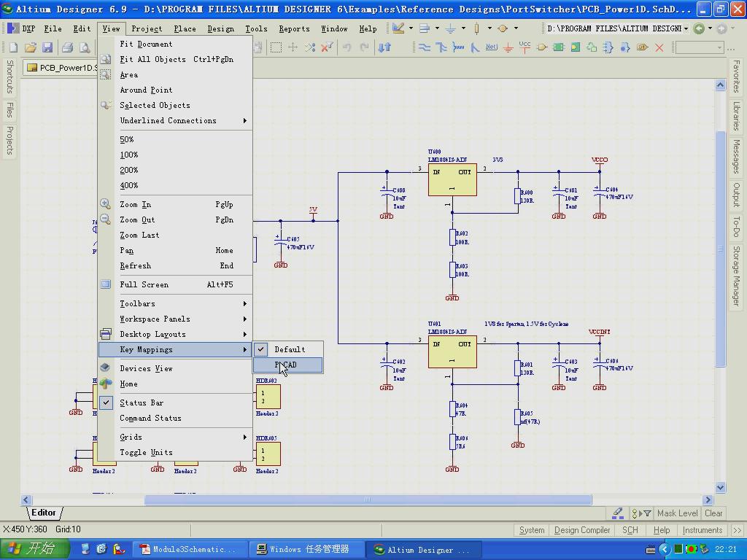Click the Instruments panel button
The height and width of the screenshot is (560, 747).
pos(703,530)
